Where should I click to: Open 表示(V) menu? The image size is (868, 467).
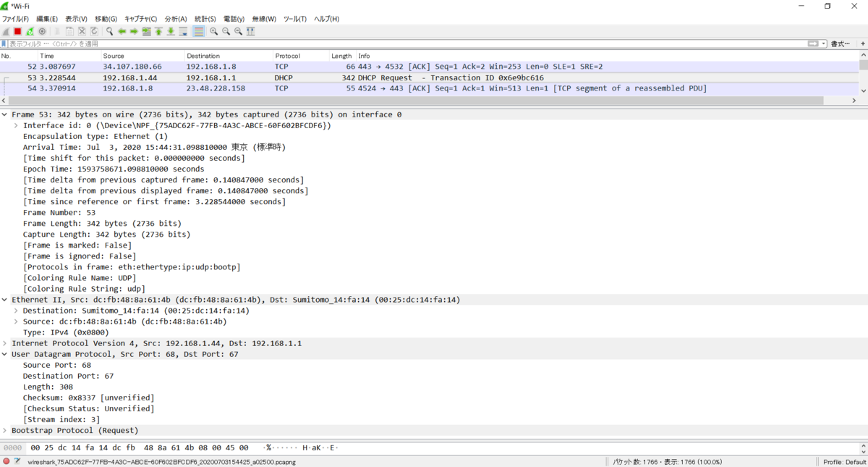pyautogui.click(x=76, y=19)
